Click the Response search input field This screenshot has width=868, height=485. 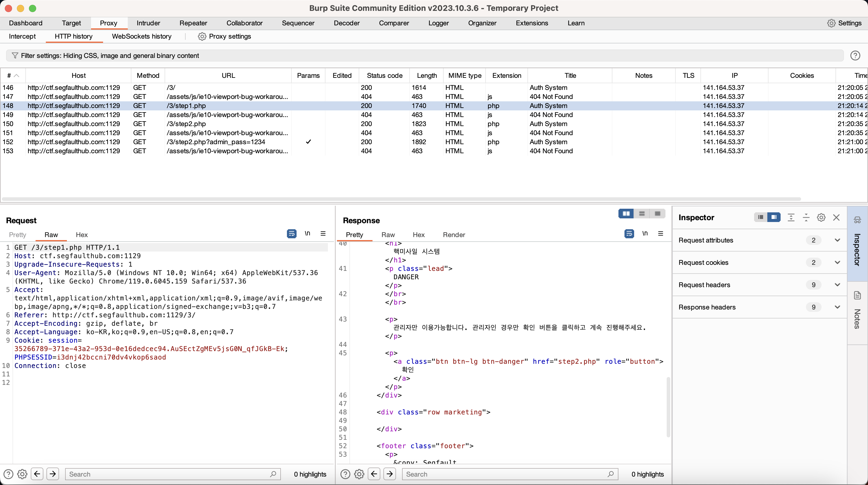click(510, 474)
